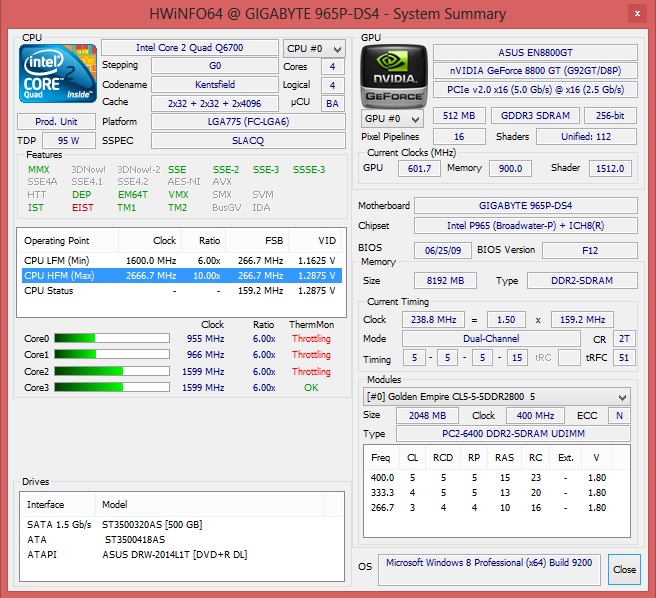
Task: Click the 2T command rate field
Action: 624,339
